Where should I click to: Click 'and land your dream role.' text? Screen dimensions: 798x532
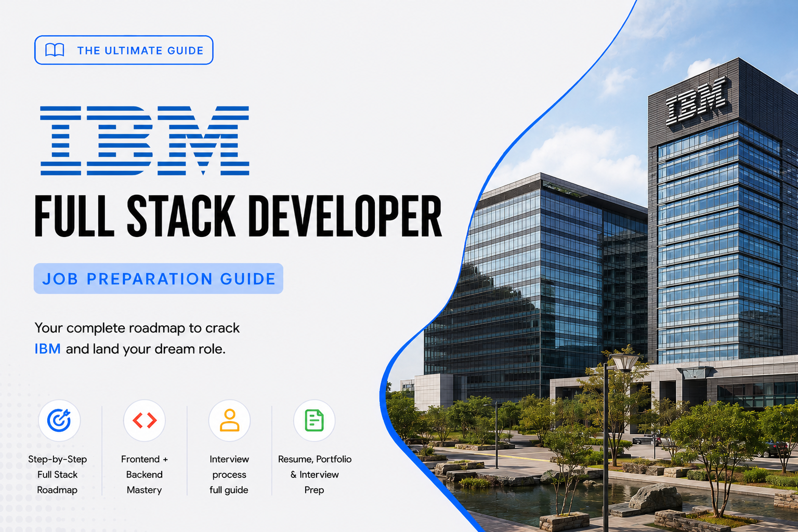click(146, 349)
